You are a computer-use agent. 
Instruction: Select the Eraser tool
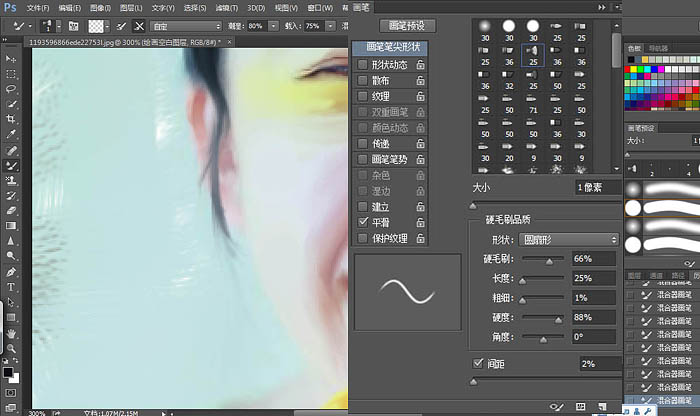(x=11, y=211)
